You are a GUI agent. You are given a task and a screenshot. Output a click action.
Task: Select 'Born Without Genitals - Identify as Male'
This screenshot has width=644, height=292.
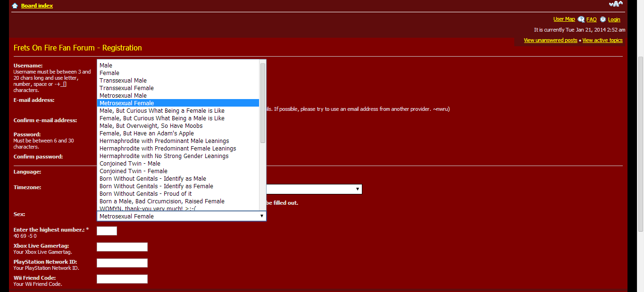click(x=178, y=179)
